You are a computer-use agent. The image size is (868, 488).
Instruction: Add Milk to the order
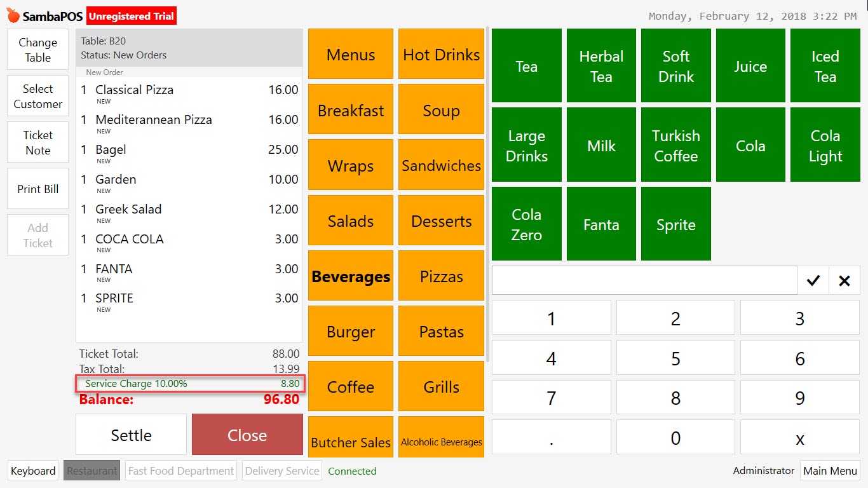[601, 145]
